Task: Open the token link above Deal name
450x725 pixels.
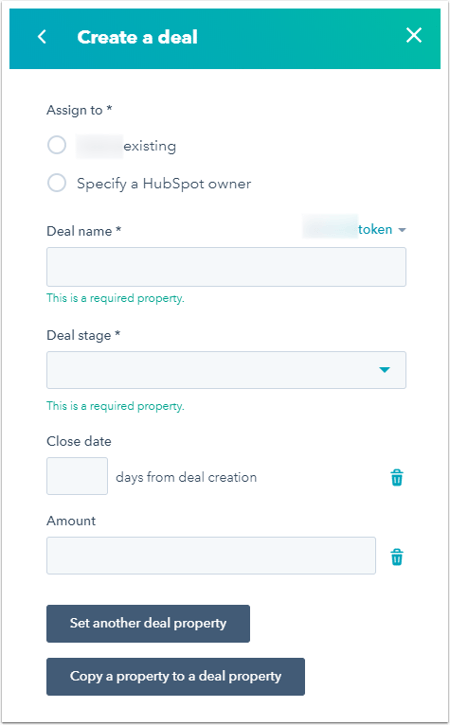Action: pyautogui.click(x=375, y=229)
